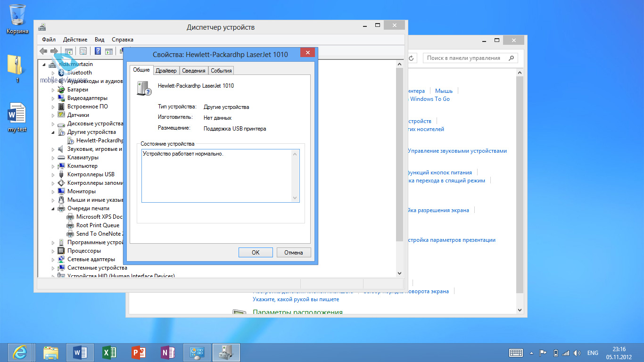Open the Сведения tab
Screen dimensions: 644x362
tap(194, 71)
